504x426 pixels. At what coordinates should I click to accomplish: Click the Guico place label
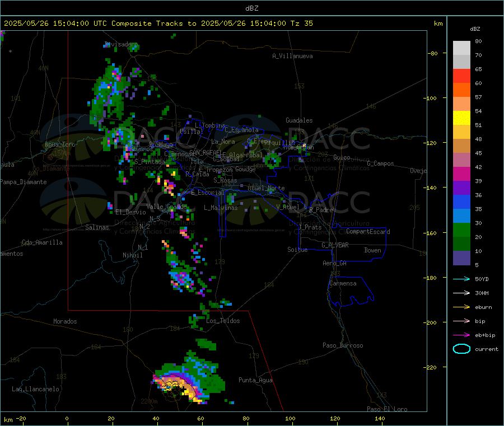342,157
